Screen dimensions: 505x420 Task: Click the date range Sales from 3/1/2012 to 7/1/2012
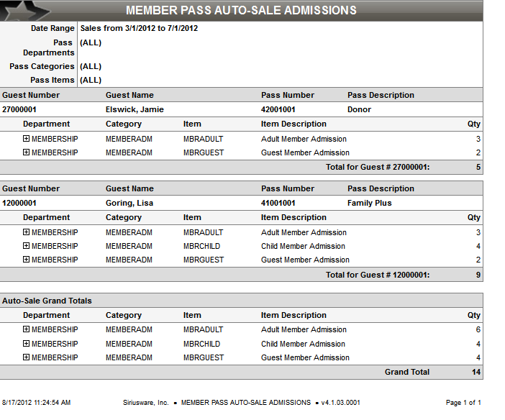(x=139, y=28)
